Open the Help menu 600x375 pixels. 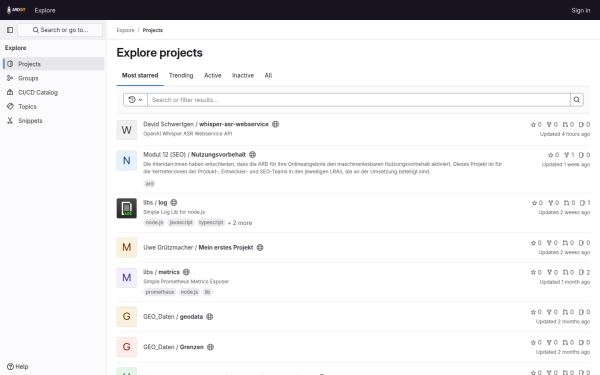click(x=18, y=367)
